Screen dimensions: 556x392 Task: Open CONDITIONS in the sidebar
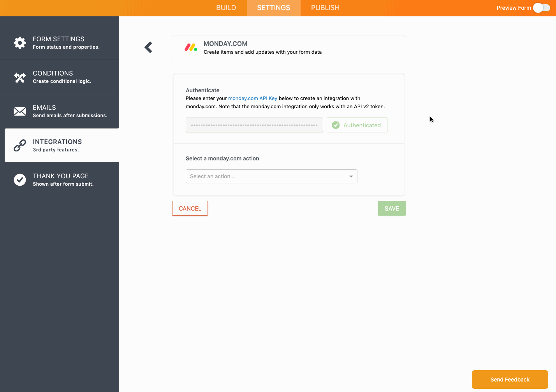(60, 77)
